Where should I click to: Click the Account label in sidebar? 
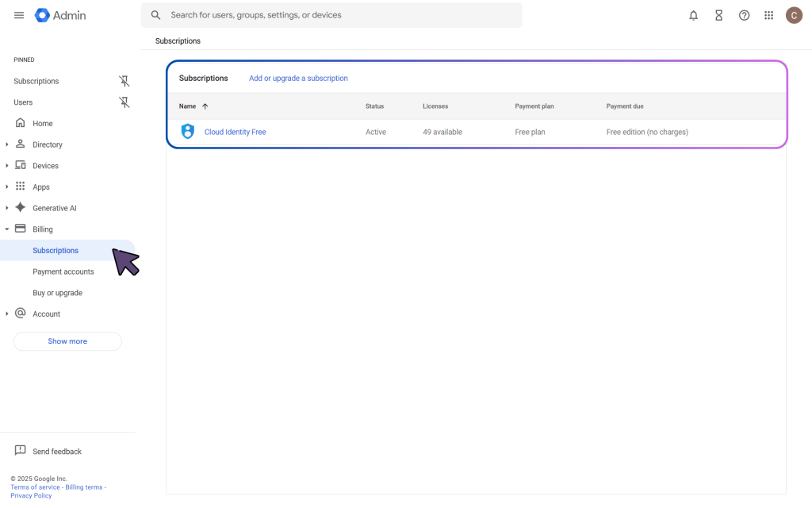pos(46,314)
